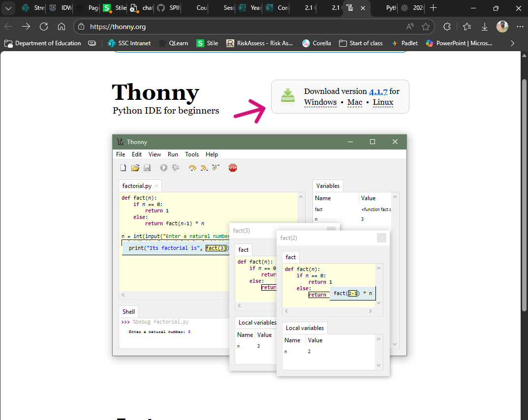Image resolution: width=528 pixels, height=420 pixels.
Task: Start debugging with the debug icon
Action: tap(175, 167)
